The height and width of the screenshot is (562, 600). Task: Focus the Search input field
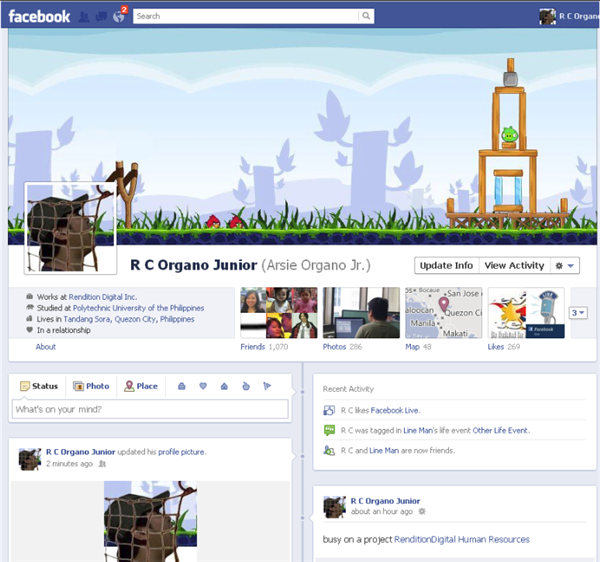[x=246, y=16]
